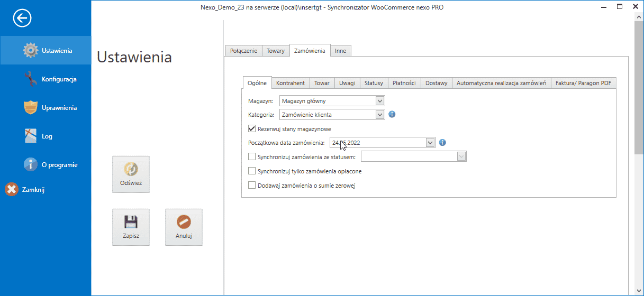This screenshot has height=296, width=644.
Task: Toggle Rezerwuj stany magazynowe checkbox
Action: click(252, 128)
